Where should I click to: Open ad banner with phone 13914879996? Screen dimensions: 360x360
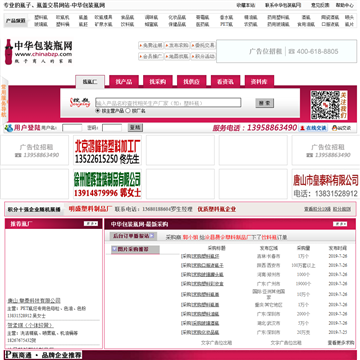(x=107, y=184)
